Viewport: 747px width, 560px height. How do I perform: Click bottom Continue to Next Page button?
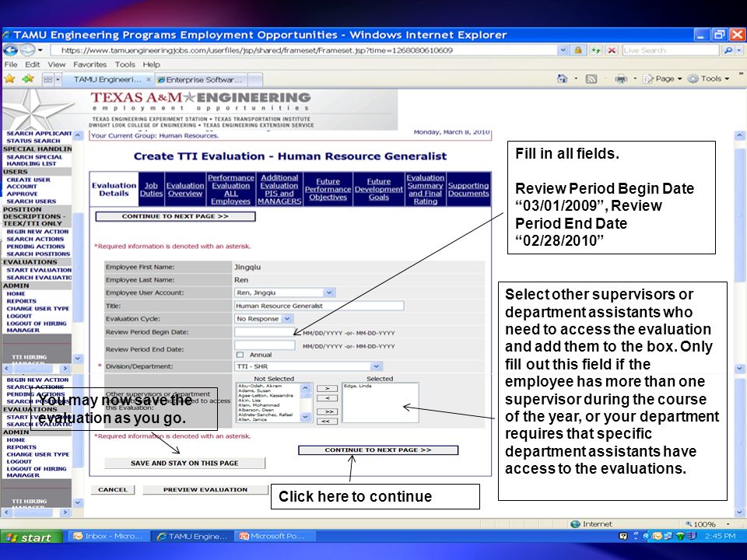click(x=378, y=450)
